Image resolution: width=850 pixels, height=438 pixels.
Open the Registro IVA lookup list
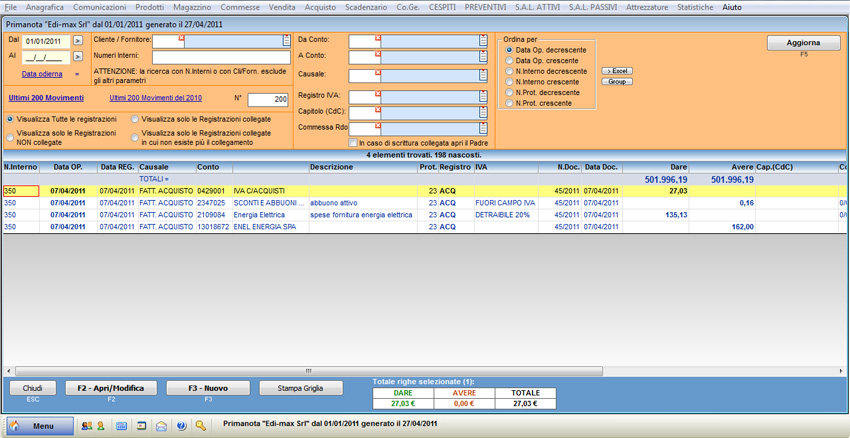(x=483, y=98)
